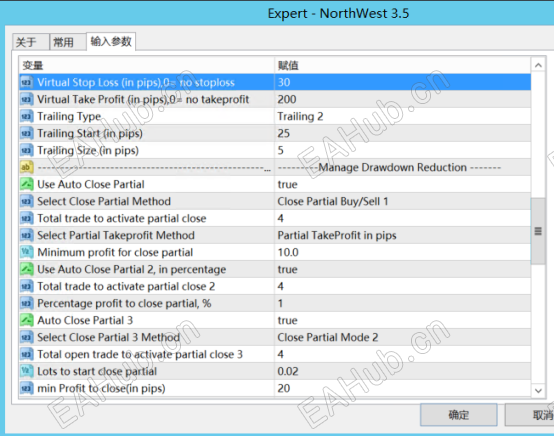Click the icon beside Select Close Partial 3 Method
Screen dimensions: 554x436
coord(26,337)
